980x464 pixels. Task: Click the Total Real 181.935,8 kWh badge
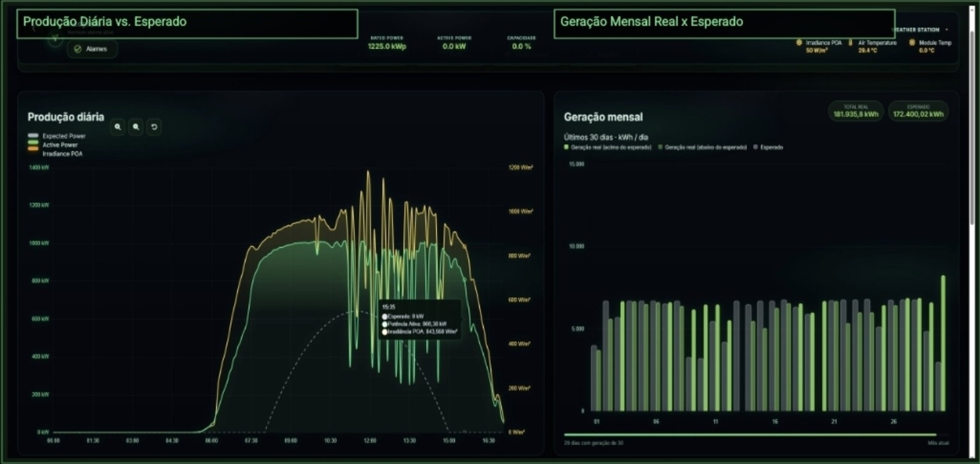(x=856, y=111)
